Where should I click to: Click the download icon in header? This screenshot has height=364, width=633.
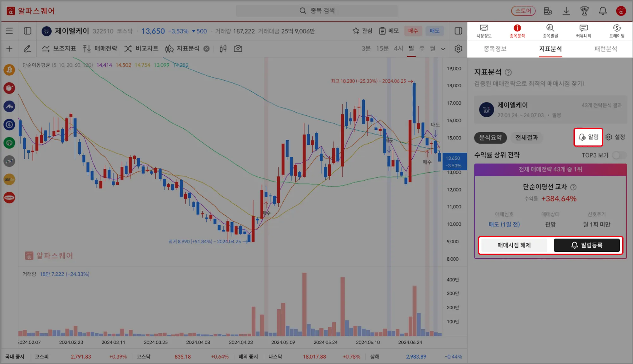566,11
